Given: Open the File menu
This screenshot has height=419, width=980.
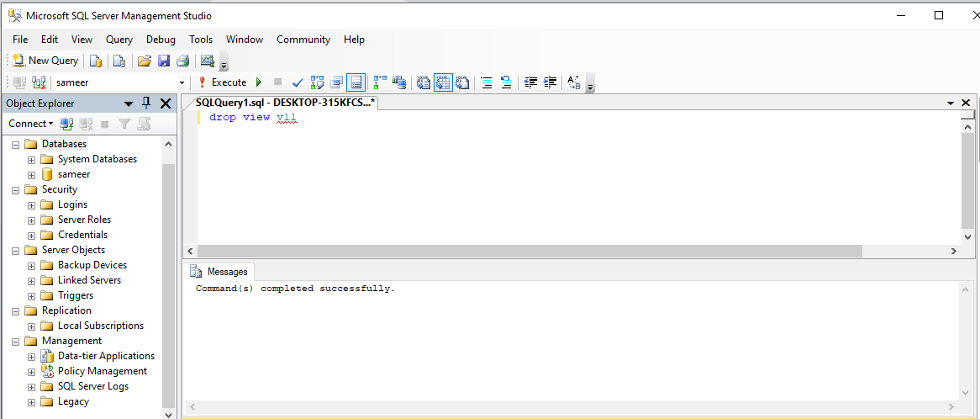Looking at the screenshot, I should click(20, 40).
